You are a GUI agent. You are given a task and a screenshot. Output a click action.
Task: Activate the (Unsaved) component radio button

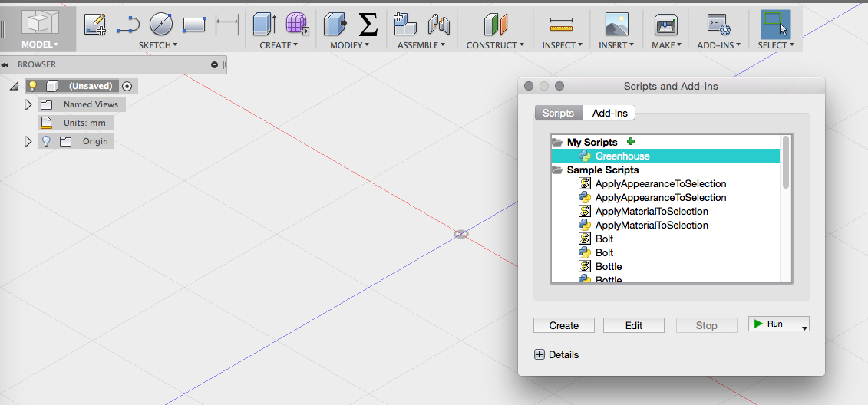[x=127, y=86]
